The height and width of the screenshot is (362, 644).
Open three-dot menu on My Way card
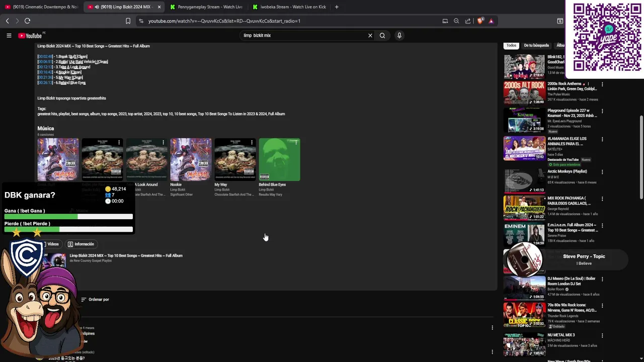point(252,143)
